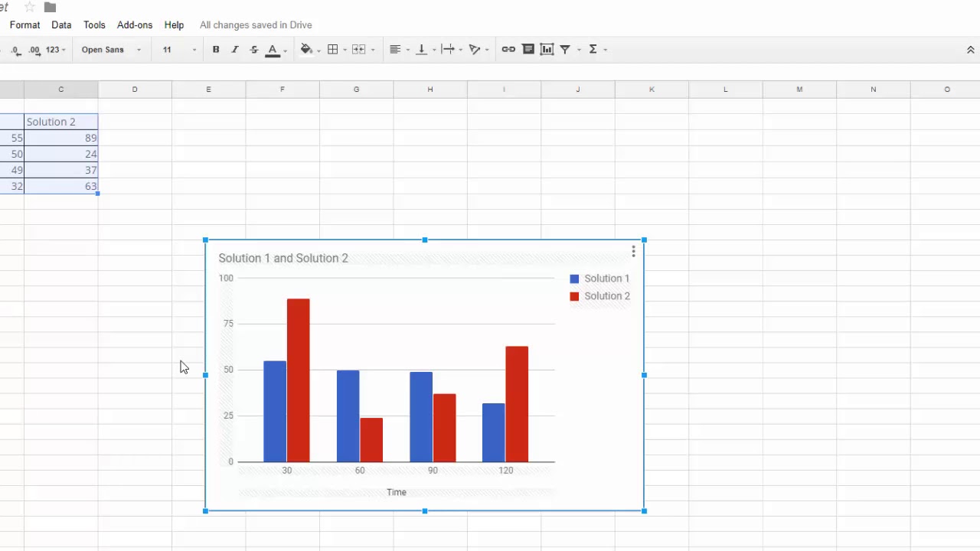Click the All changes saved in Drive link

(256, 25)
